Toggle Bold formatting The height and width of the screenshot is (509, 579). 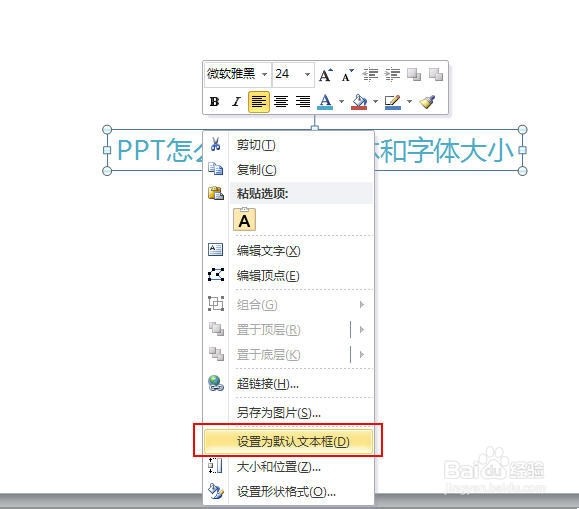coord(215,102)
